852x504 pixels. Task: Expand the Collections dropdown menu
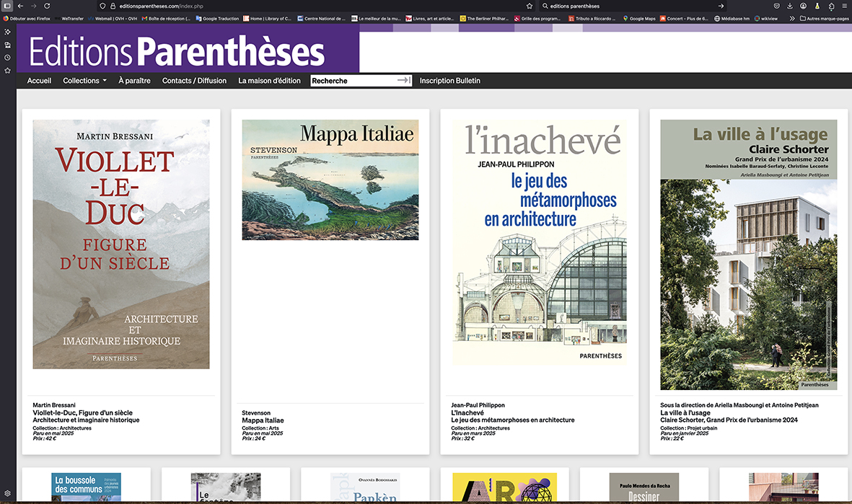coord(84,80)
